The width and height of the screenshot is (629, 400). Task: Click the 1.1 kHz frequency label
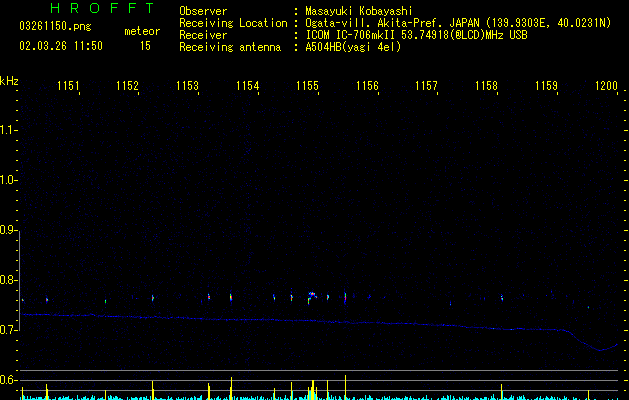coord(8,130)
